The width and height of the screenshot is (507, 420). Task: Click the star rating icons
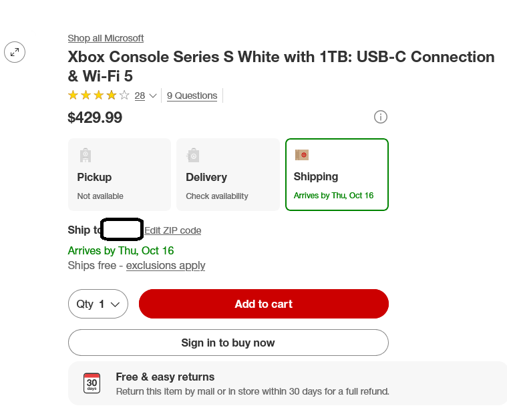(99, 95)
